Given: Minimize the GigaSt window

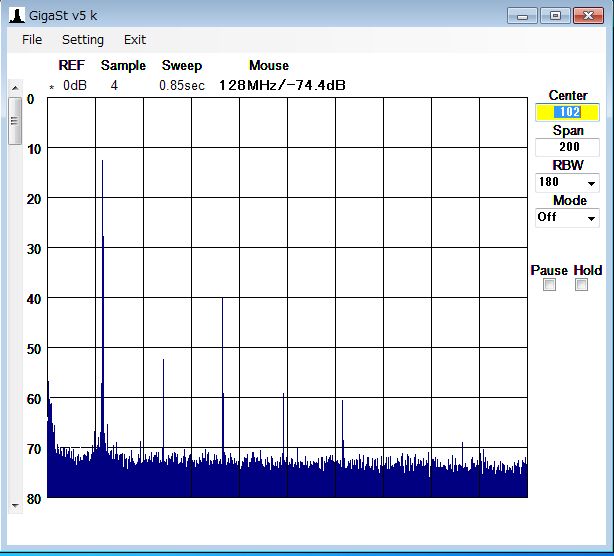Looking at the screenshot, I should [522, 16].
